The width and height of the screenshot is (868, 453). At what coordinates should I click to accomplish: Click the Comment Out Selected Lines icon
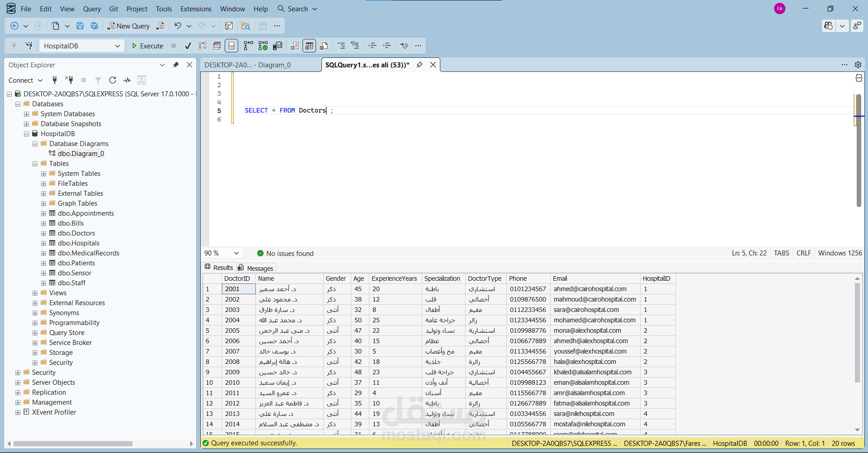click(341, 46)
